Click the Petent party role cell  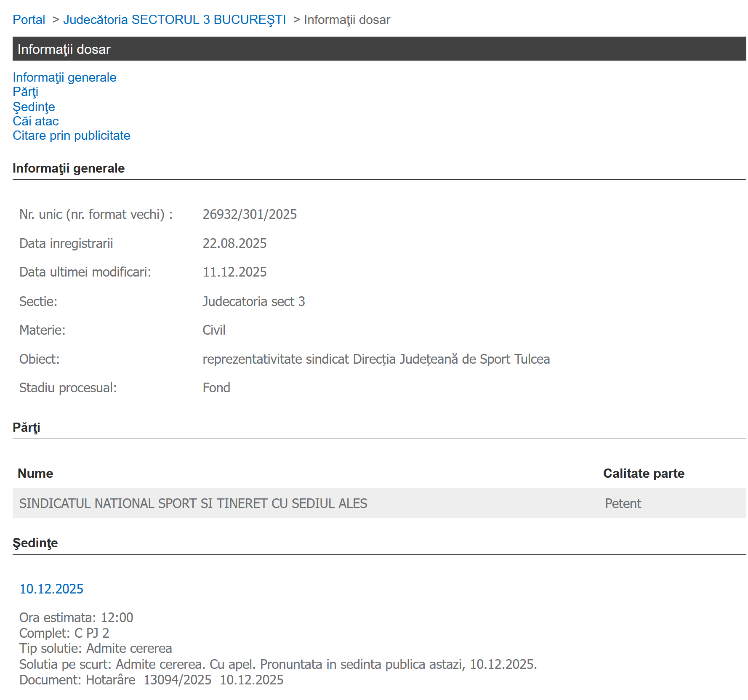click(623, 503)
